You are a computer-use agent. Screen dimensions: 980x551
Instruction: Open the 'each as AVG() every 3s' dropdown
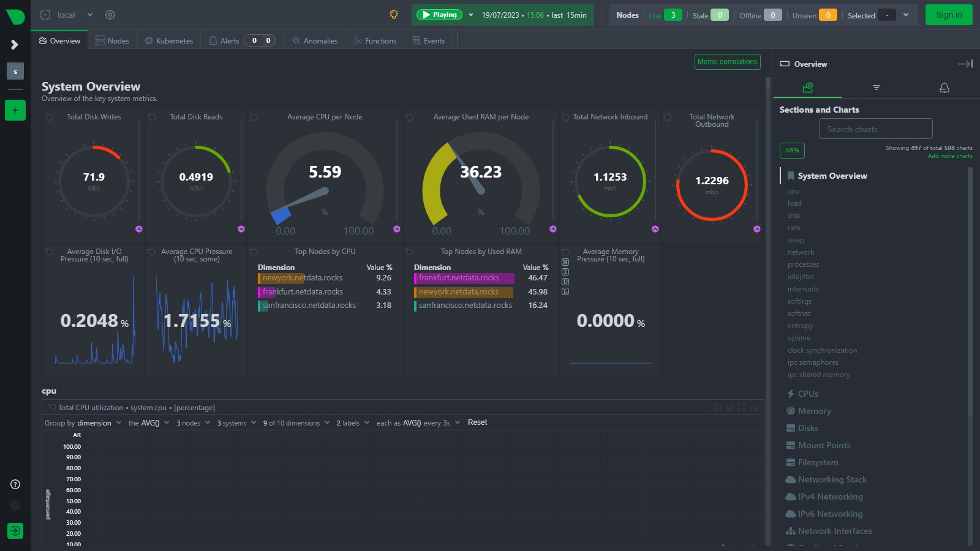tap(418, 423)
